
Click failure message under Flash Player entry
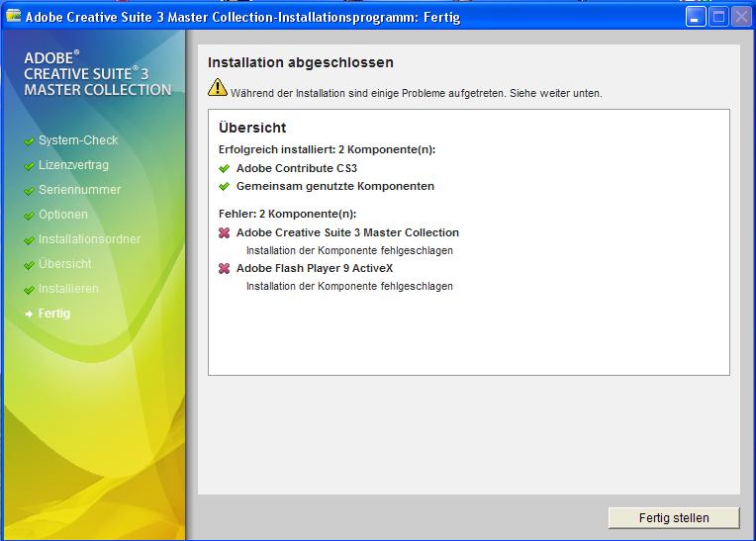coord(349,286)
